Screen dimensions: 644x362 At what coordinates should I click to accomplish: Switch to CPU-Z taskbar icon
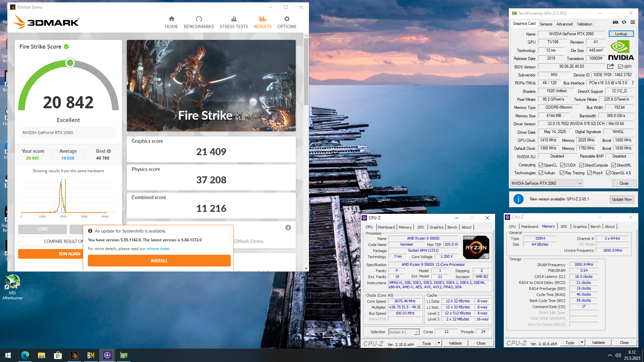(107, 355)
